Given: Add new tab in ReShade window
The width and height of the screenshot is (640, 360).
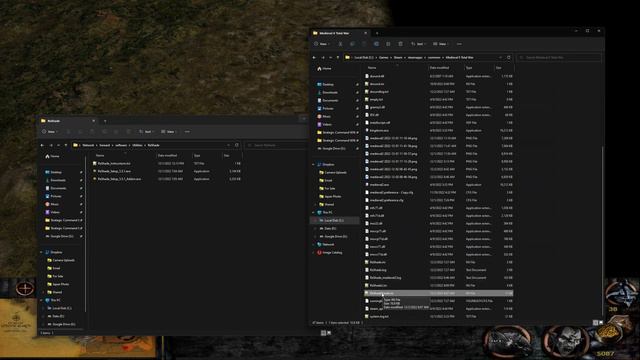Looking at the screenshot, I should [x=105, y=121].
